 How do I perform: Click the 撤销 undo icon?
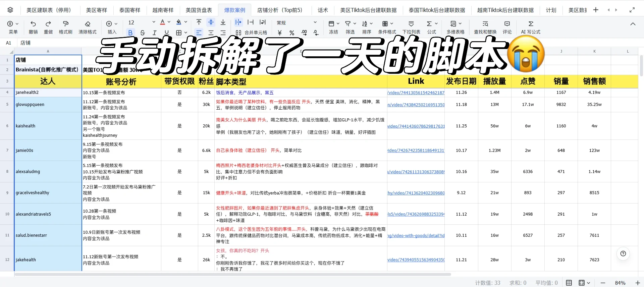point(33,23)
